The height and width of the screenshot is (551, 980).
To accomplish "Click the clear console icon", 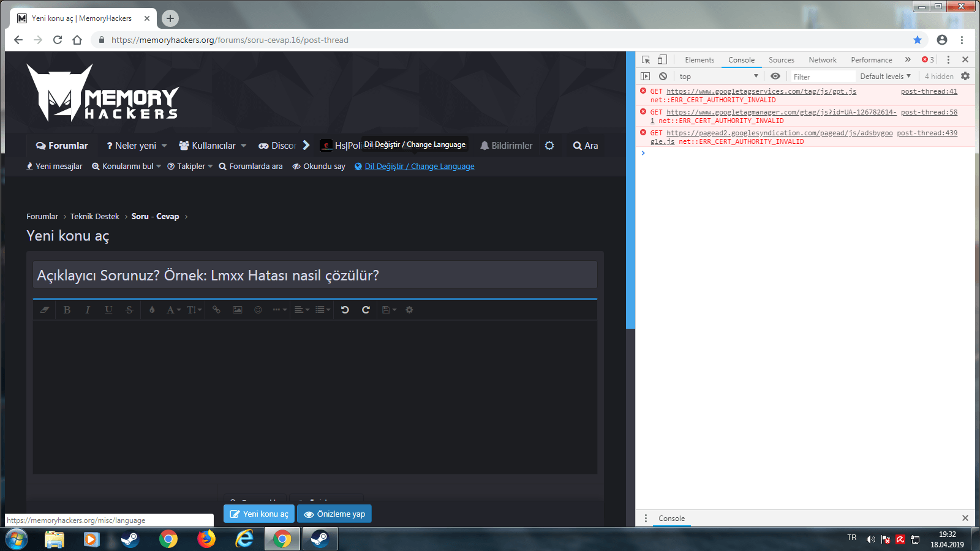I will pos(663,77).
